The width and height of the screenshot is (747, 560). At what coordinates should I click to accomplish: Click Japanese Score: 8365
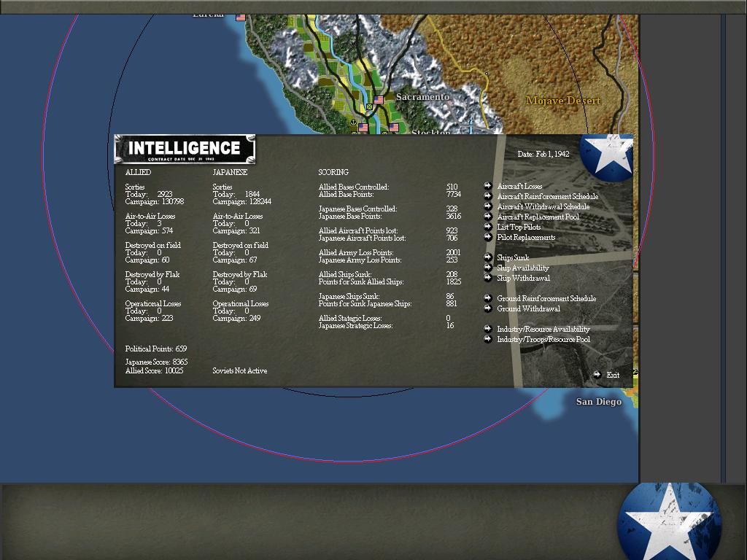point(156,362)
